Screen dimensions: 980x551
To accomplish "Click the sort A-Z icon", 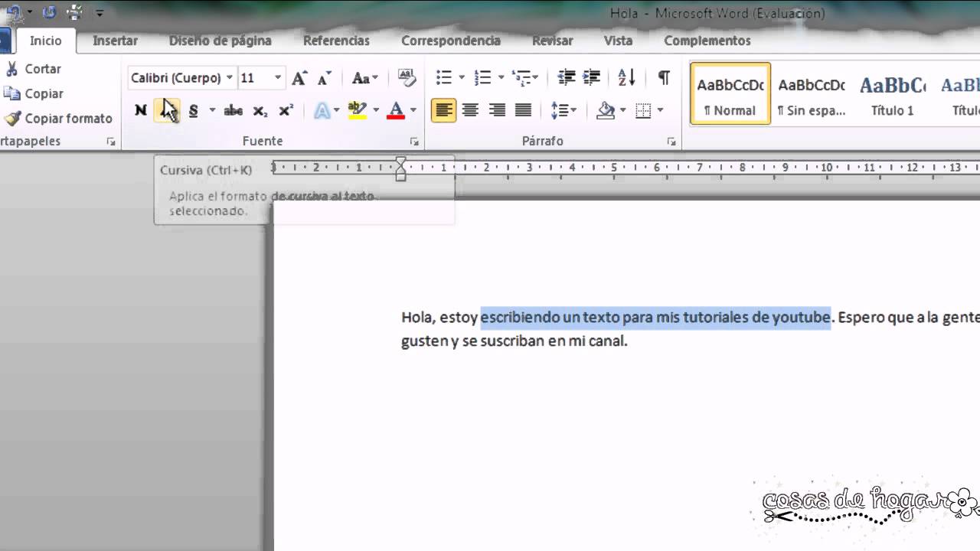I will (626, 78).
